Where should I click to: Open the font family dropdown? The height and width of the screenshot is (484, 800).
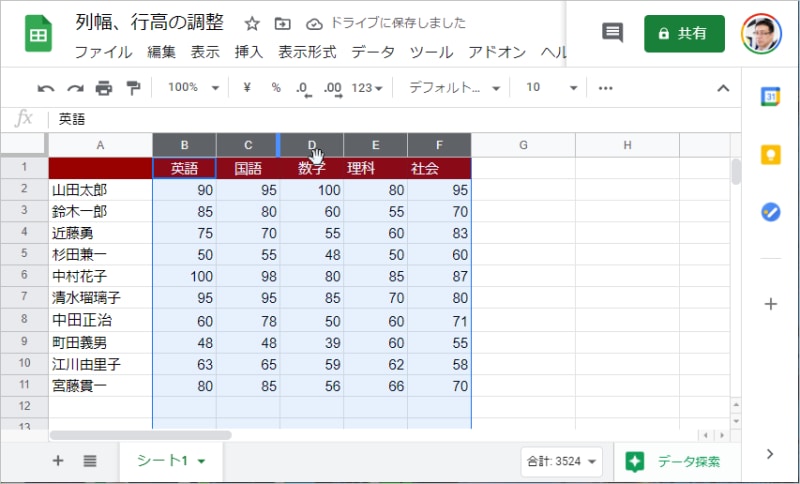click(454, 88)
